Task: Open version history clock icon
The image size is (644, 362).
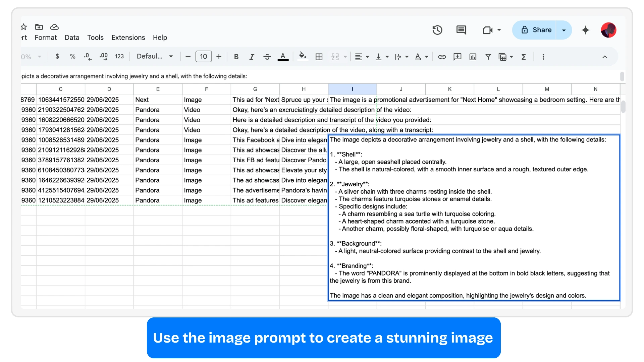Action: 437,30
